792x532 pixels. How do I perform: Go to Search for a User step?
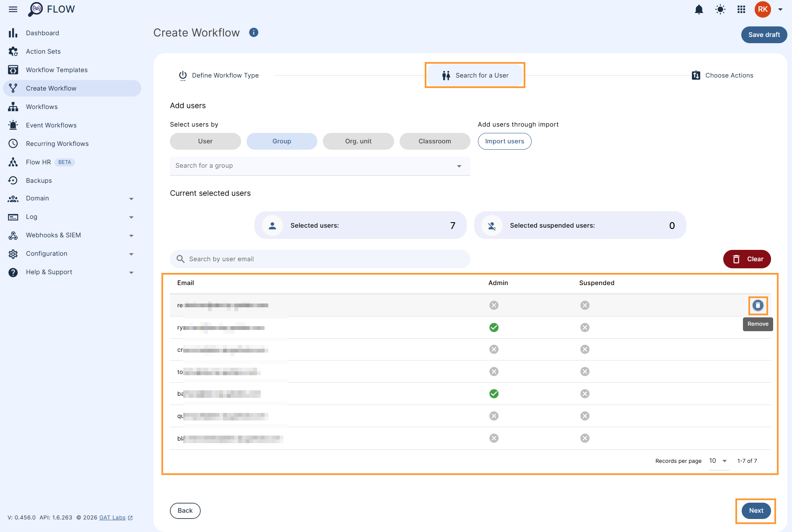click(x=475, y=75)
